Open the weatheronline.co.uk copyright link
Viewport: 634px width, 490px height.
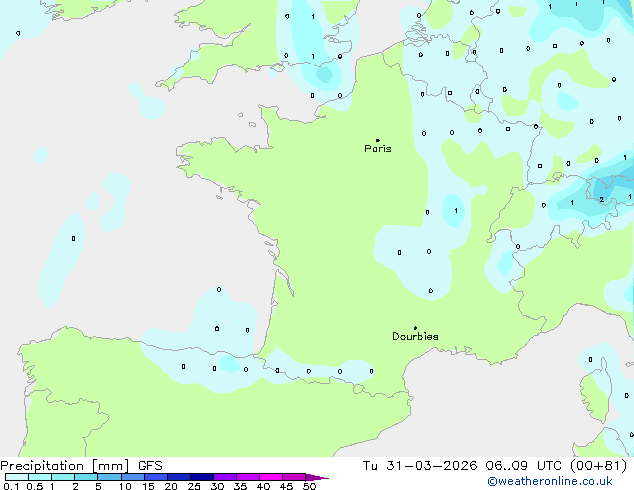550,481
